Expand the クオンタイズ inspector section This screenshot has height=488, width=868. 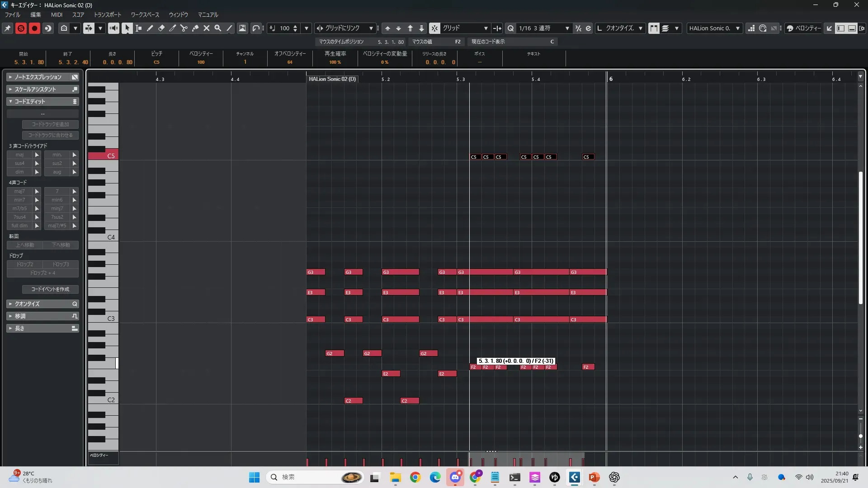(27, 304)
